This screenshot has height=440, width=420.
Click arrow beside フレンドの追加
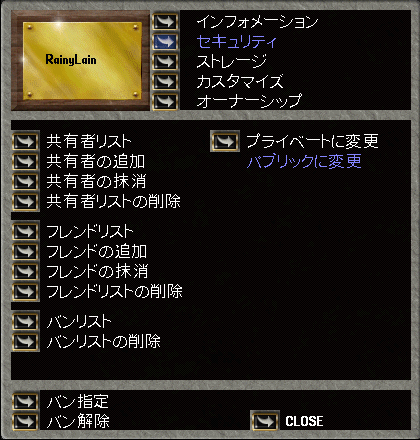click(25, 252)
